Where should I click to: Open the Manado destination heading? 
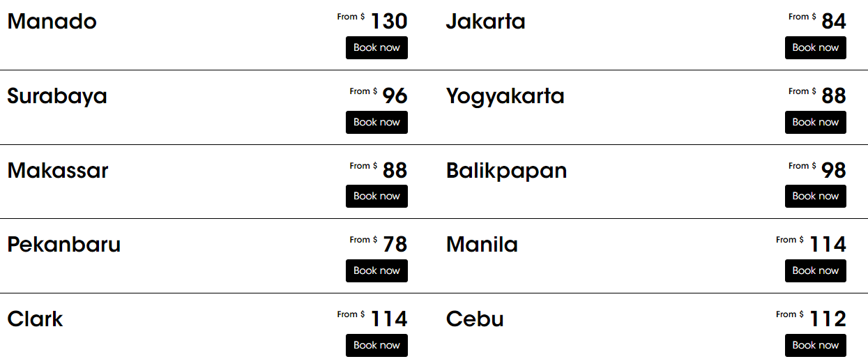point(52,22)
